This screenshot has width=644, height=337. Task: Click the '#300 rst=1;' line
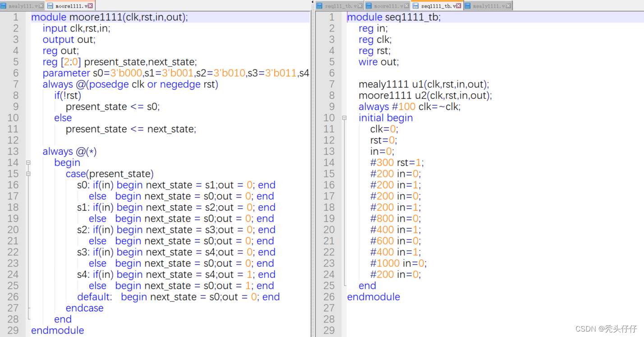point(397,162)
